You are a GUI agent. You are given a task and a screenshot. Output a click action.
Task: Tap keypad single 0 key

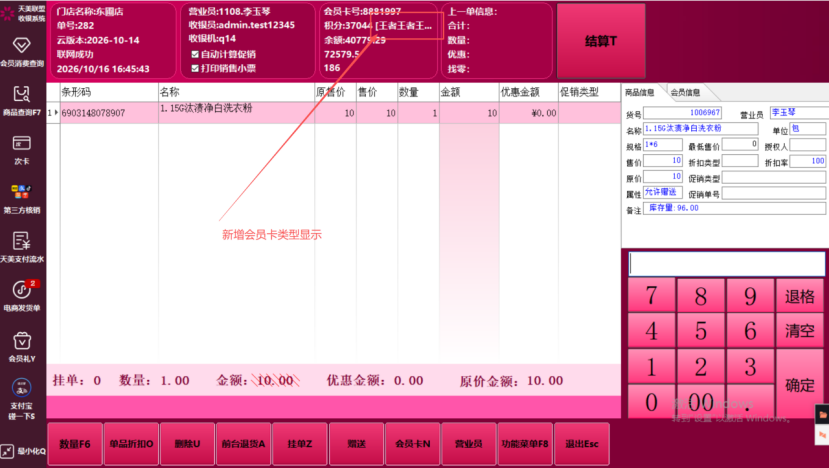[x=651, y=401]
